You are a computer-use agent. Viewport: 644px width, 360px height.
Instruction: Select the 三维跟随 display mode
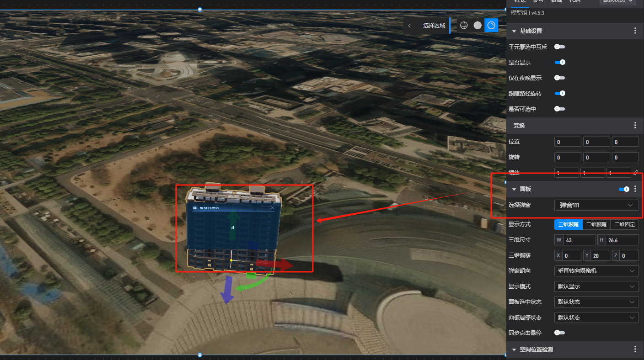(568, 224)
